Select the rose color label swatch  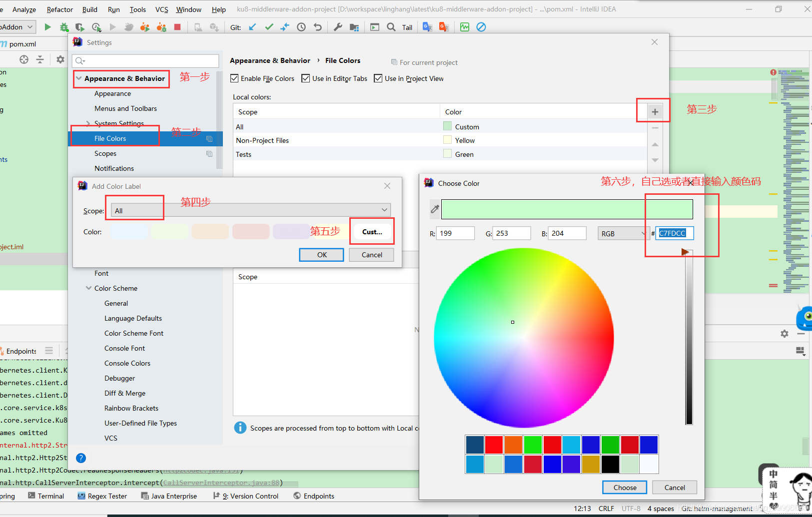click(x=251, y=232)
